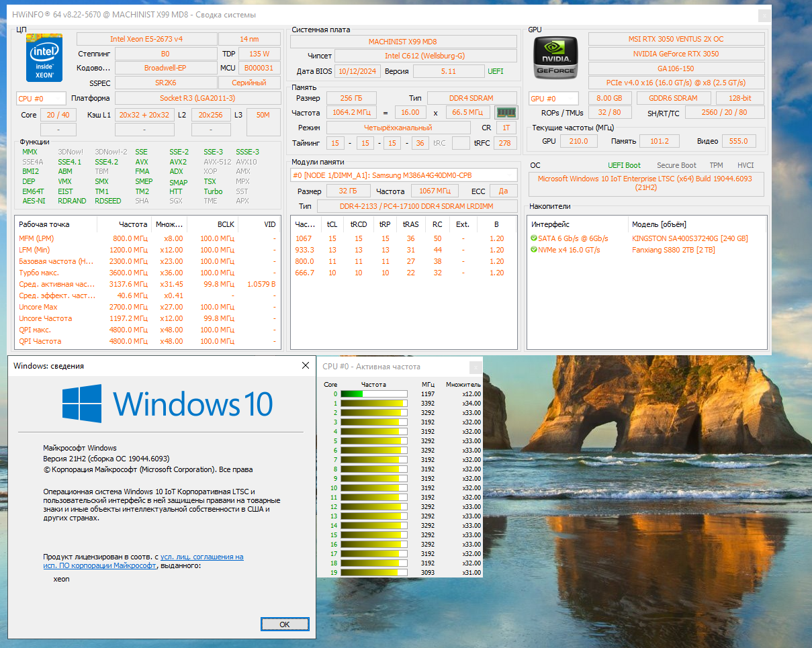Click the 933.3 memory timing row

404,250
